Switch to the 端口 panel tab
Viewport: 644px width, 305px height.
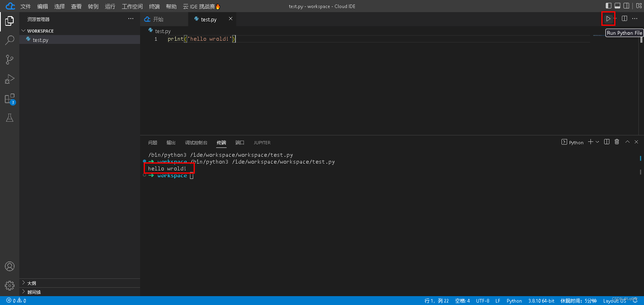coord(240,143)
